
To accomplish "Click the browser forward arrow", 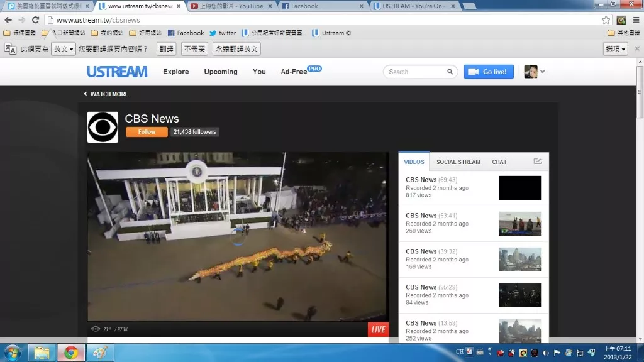I will (x=22, y=19).
